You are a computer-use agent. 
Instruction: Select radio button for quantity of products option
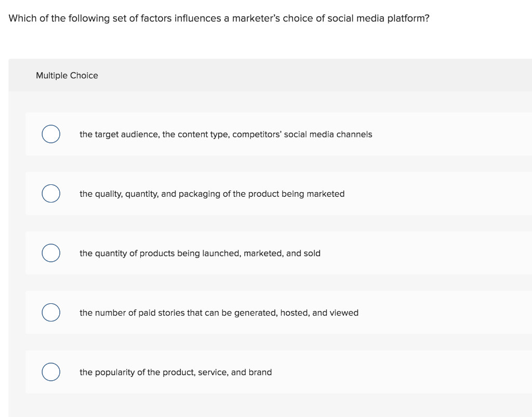coord(50,253)
